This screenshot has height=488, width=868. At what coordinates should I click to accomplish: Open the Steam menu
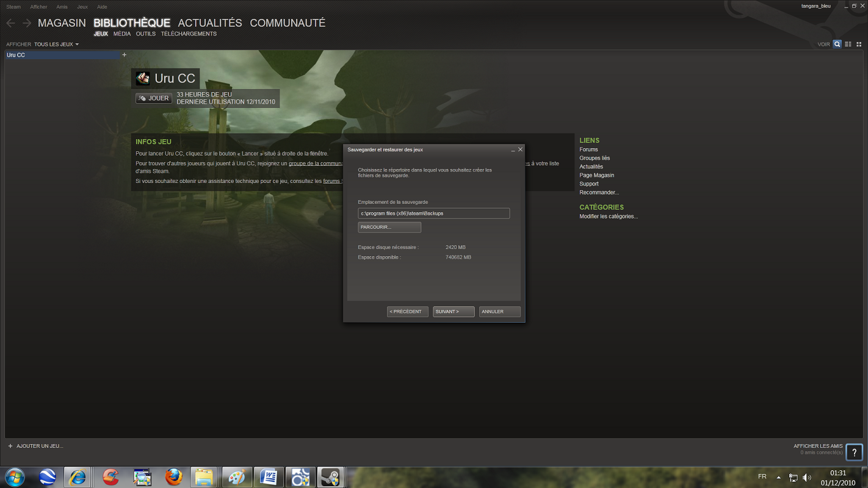(13, 7)
